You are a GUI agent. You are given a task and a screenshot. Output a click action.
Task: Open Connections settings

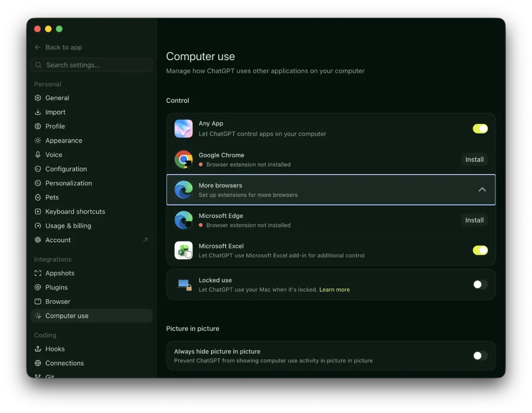(92, 363)
